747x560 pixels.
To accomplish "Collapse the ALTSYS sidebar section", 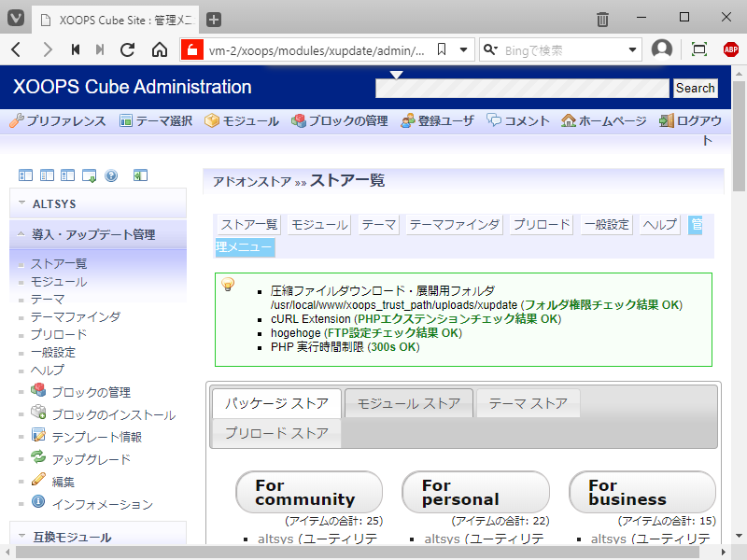I will pos(98,203).
